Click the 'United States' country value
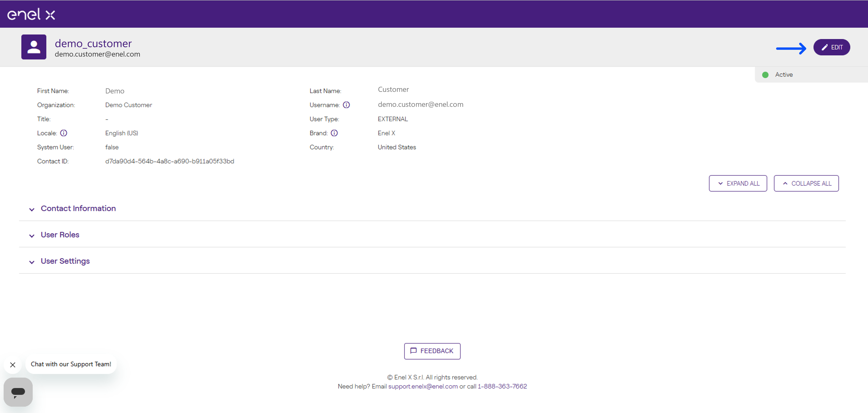 [x=397, y=147]
